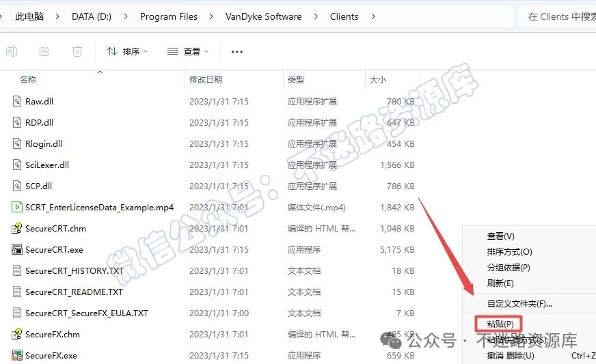Click the SciLexer.dll file icon
Image resolution: width=596 pixels, height=364 pixels.
(x=16, y=165)
